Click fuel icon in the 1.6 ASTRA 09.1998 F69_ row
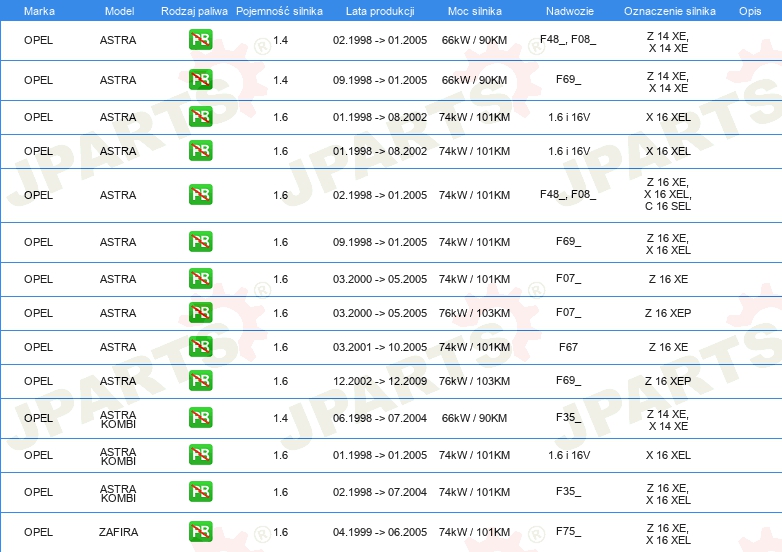Viewport: 782px width, 552px height. 200,241
